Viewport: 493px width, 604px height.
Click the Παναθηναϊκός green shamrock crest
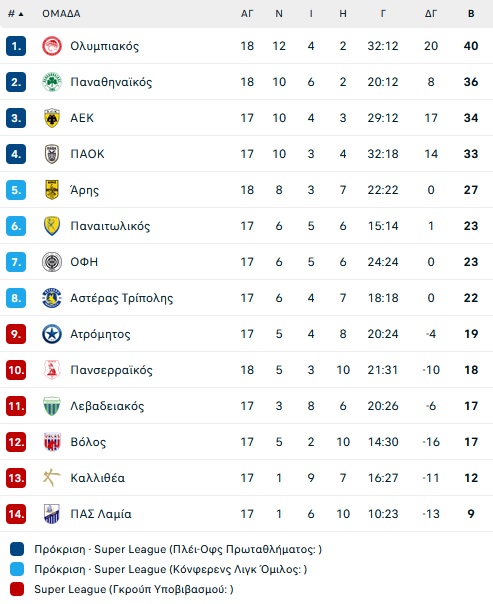[52, 82]
